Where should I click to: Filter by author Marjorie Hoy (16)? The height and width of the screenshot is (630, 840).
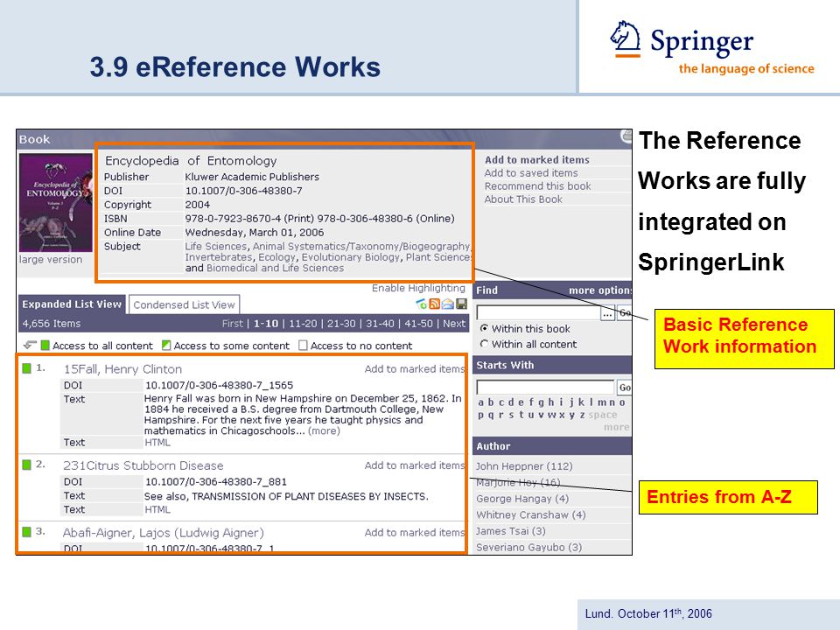click(x=518, y=483)
